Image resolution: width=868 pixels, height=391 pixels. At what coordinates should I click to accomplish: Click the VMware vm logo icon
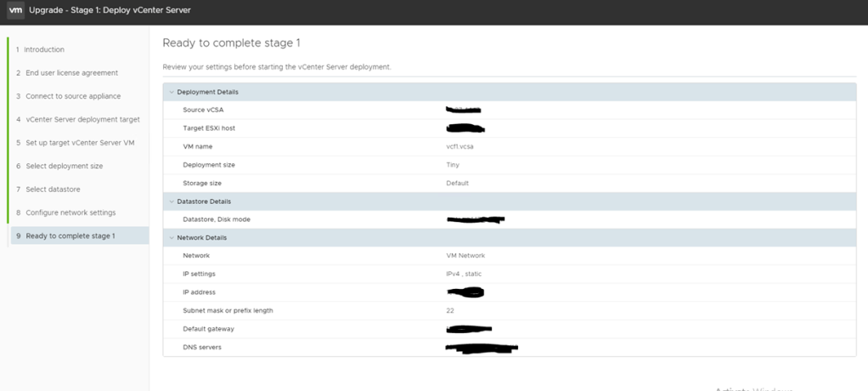click(x=14, y=10)
